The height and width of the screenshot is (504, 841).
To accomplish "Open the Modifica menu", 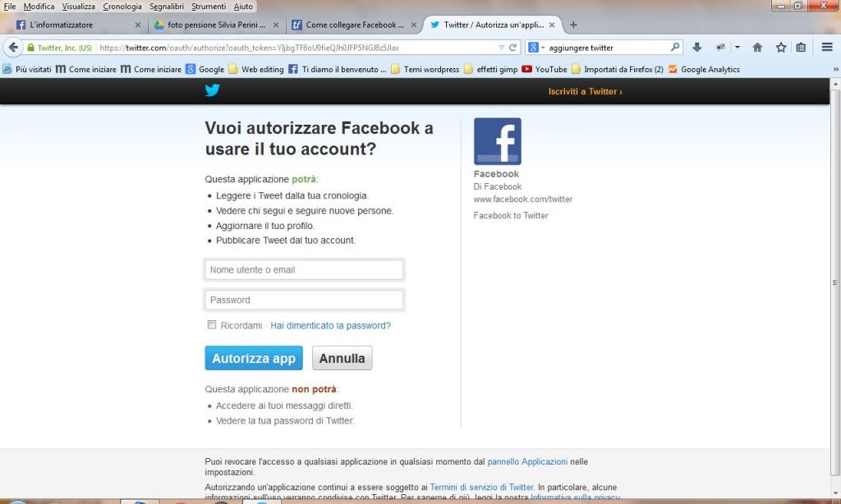I will [39, 7].
